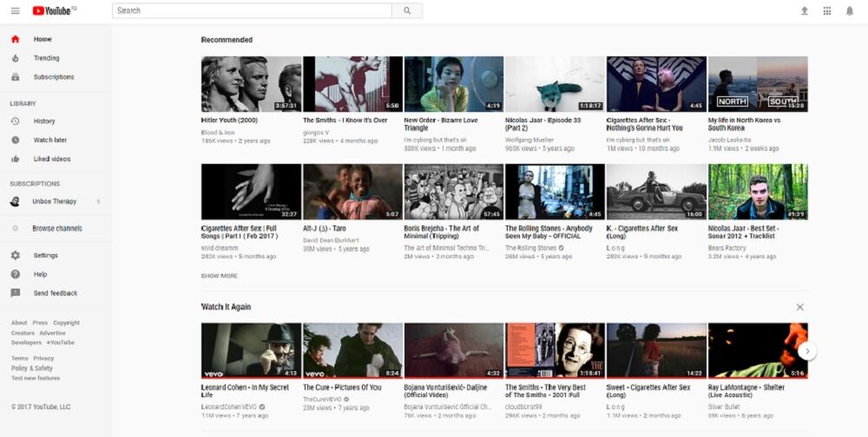This screenshot has height=437, width=868.
Task: Click the Help question mark icon
Action: click(x=15, y=274)
